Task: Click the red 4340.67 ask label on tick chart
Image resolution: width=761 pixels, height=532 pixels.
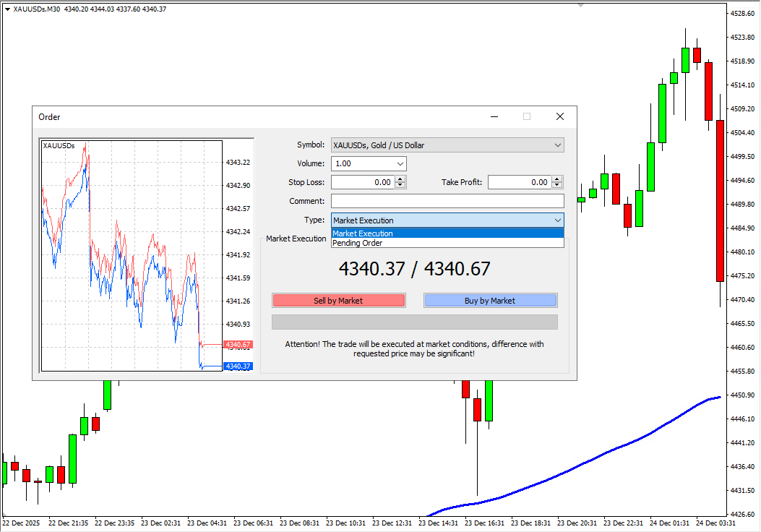Action: coord(238,345)
